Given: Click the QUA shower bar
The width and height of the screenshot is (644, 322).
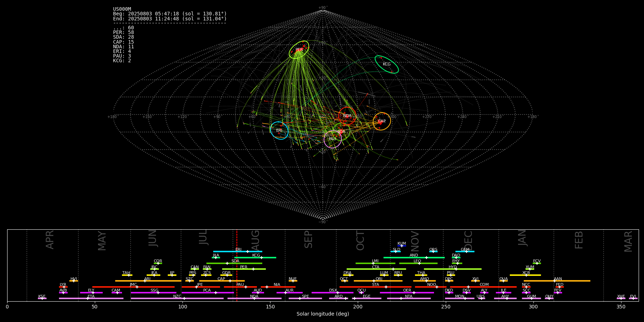Looking at the screenshot, I should pos(503,281).
